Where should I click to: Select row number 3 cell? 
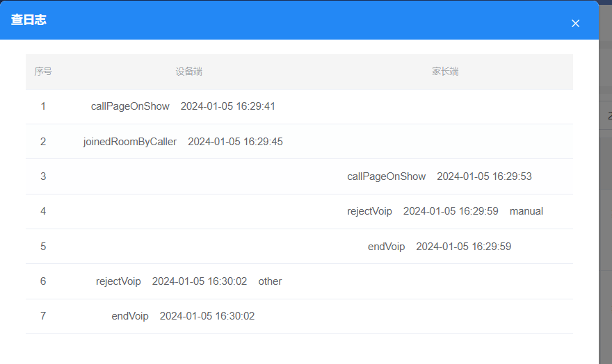[43, 176]
